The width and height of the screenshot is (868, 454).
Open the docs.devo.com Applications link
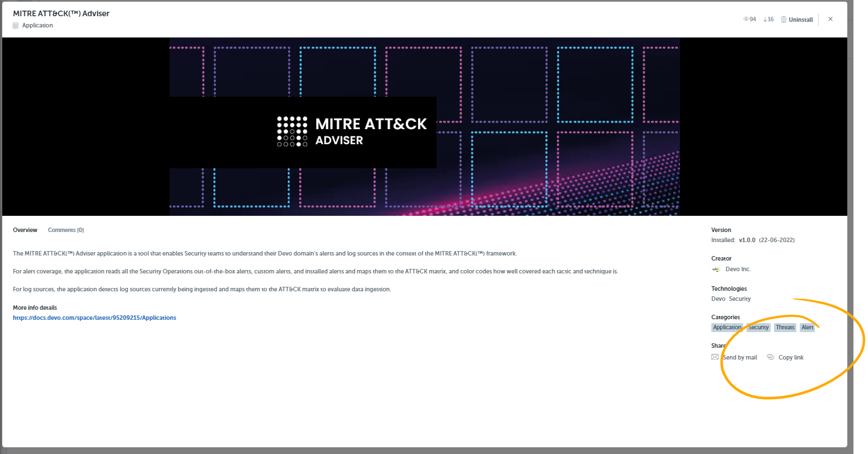coord(95,318)
